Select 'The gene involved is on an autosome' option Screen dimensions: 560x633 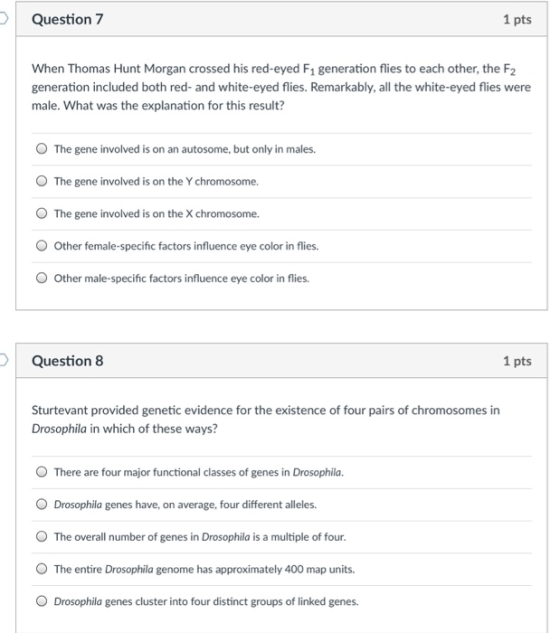coord(41,149)
